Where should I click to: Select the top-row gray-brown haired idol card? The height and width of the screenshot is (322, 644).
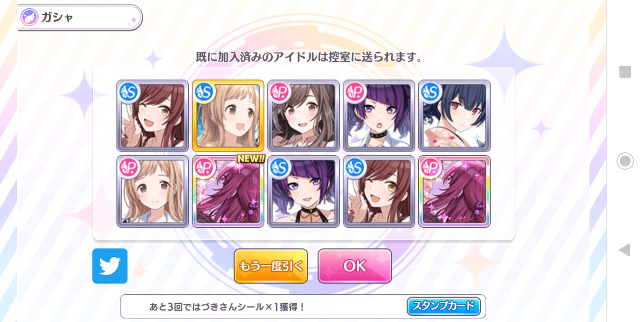click(x=303, y=116)
